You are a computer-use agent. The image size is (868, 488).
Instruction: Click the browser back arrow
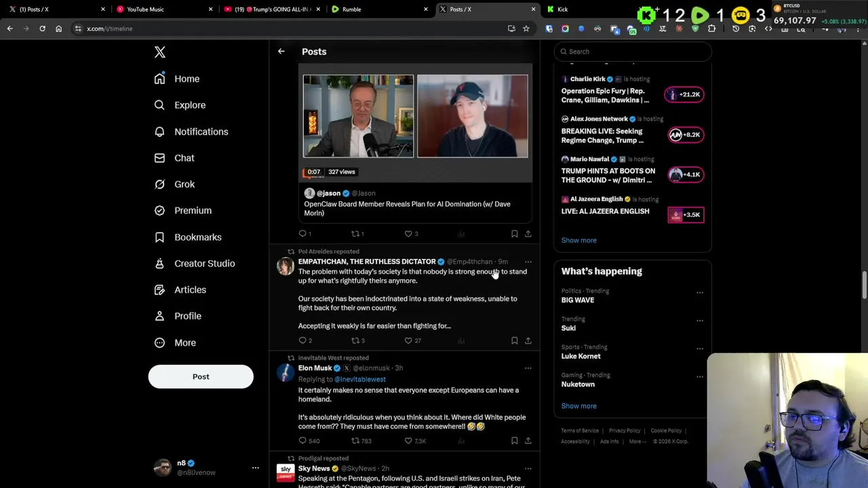9,28
